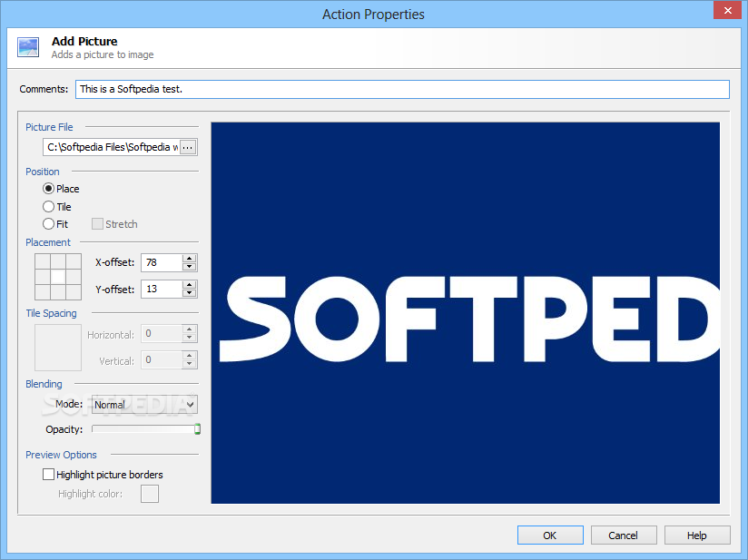The height and width of the screenshot is (560, 748).
Task: Click the Softpedia picture preview
Action: (x=465, y=312)
